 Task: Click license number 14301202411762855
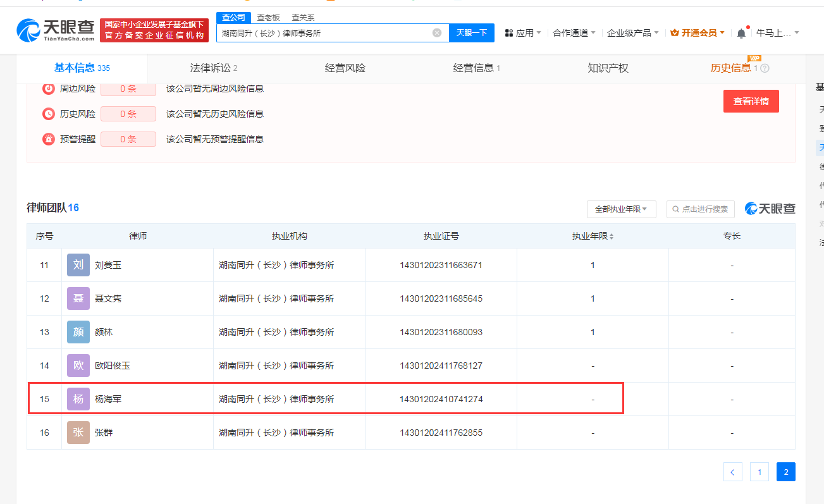coord(441,433)
